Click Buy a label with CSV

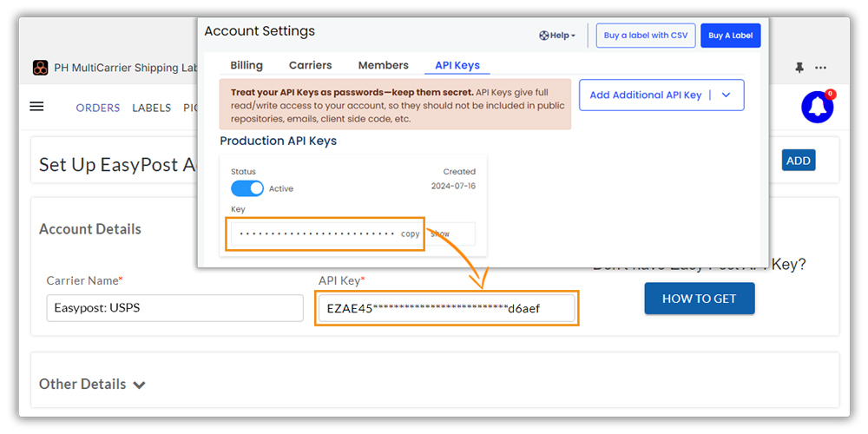[646, 36]
